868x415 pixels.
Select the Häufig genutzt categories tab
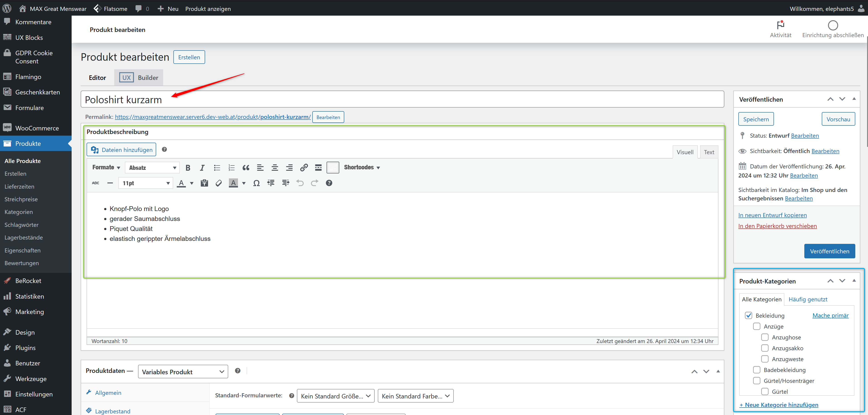coord(808,299)
